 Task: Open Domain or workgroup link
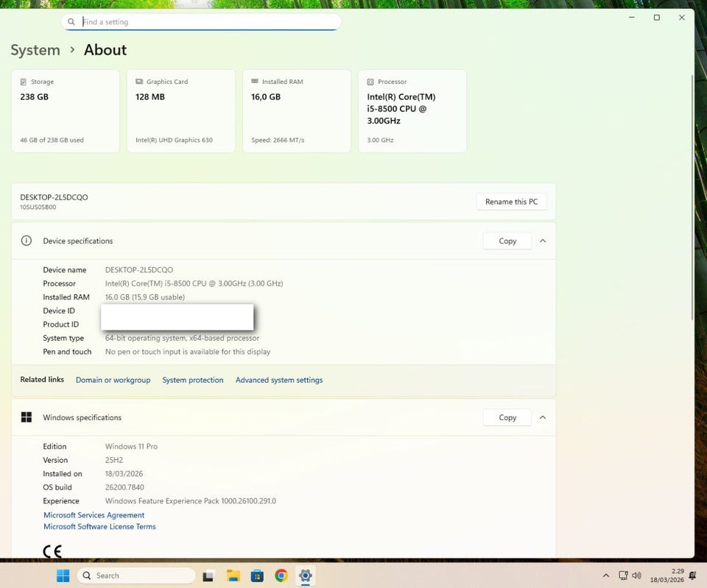tap(113, 380)
